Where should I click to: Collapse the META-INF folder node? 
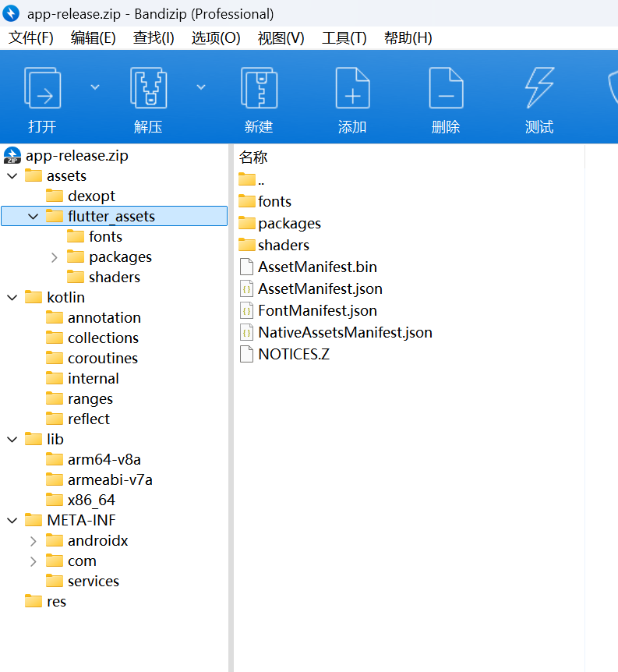coord(12,520)
